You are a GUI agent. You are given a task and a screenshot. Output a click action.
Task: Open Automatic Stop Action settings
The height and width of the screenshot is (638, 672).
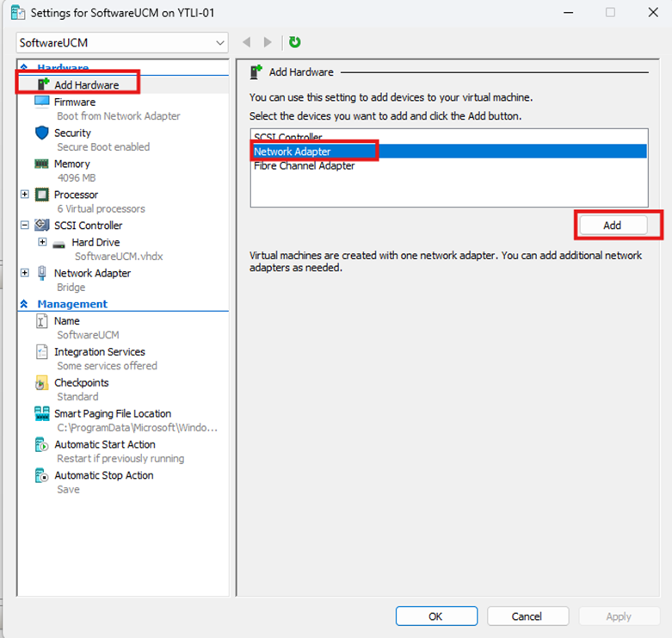104,475
